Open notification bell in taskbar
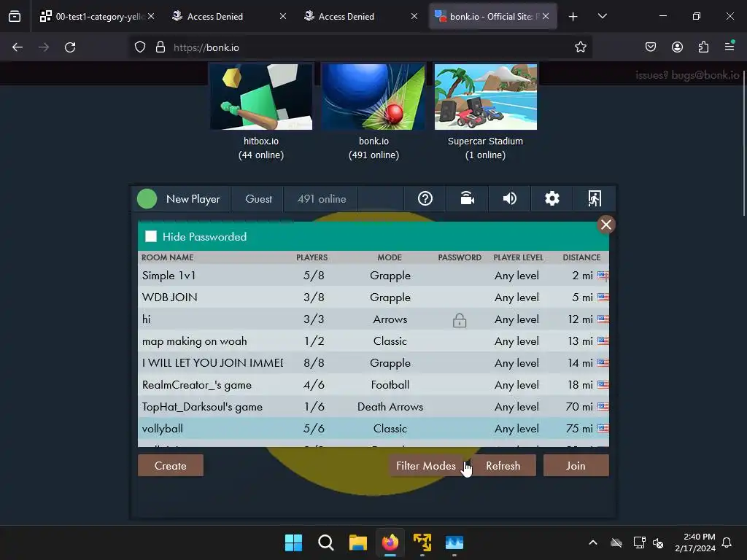747x560 pixels. [727, 542]
